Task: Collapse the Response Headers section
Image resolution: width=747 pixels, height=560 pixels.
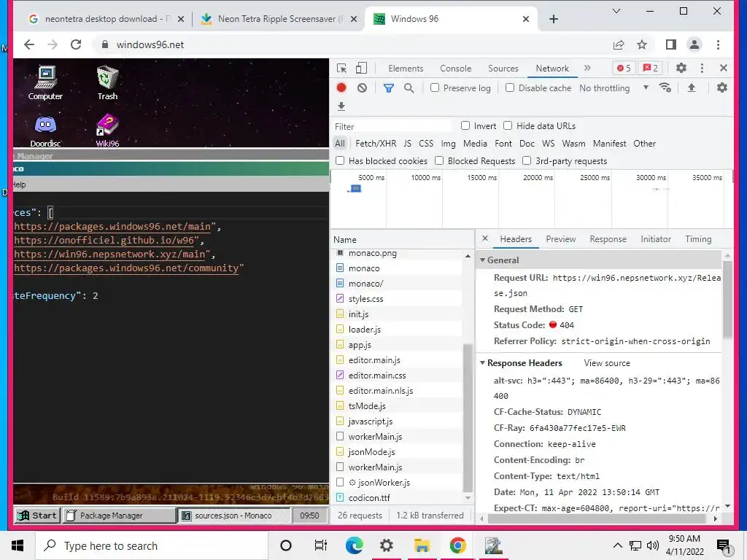Action: (x=483, y=363)
